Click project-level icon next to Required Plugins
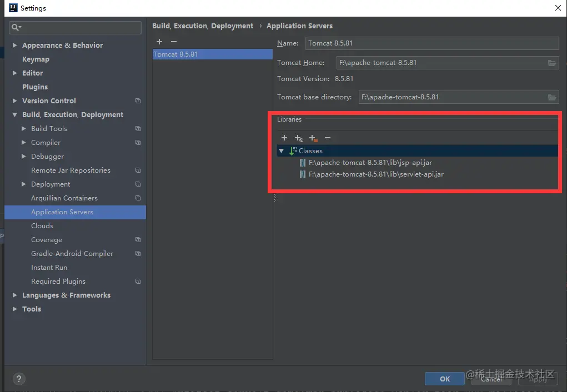The image size is (567, 392). (138, 282)
